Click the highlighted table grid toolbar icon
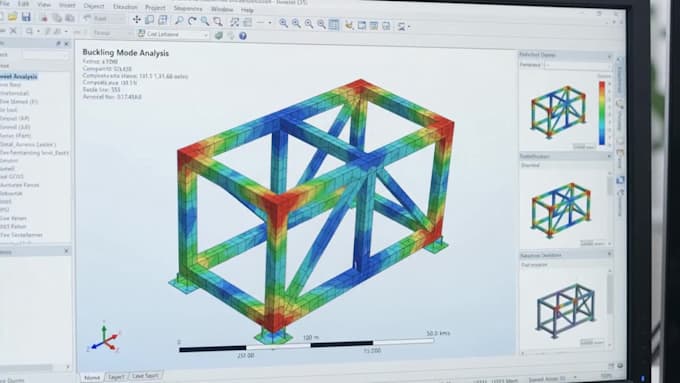680x383 pixels. pyautogui.click(x=334, y=24)
